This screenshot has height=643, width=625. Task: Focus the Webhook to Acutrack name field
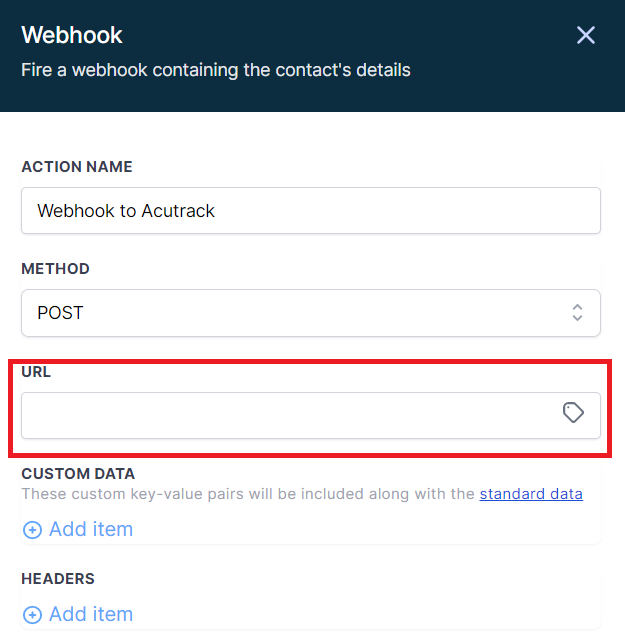(311, 211)
